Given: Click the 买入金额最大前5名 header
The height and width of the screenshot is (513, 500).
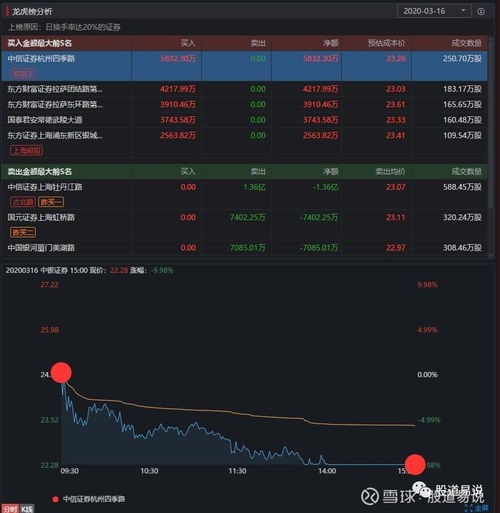Looking at the screenshot, I should pos(40,43).
